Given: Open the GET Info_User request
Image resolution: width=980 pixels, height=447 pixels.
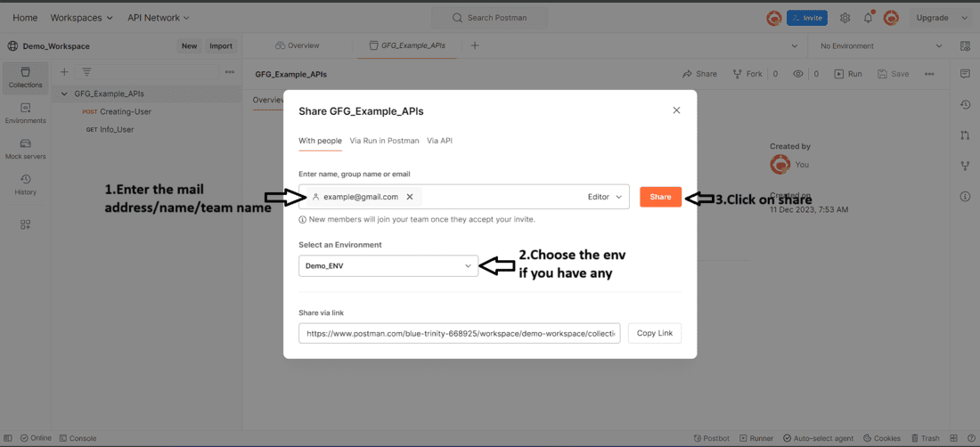Looking at the screenshot, I should [110, 130].
